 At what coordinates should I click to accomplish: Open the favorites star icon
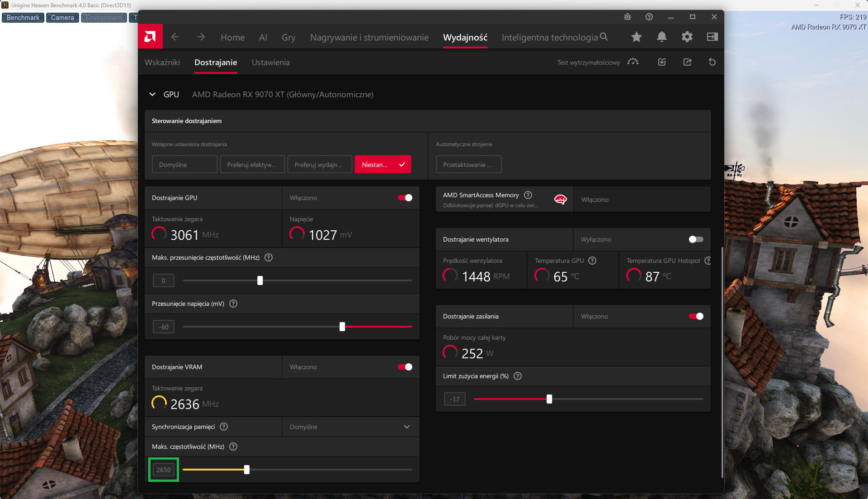coord(637,37)
